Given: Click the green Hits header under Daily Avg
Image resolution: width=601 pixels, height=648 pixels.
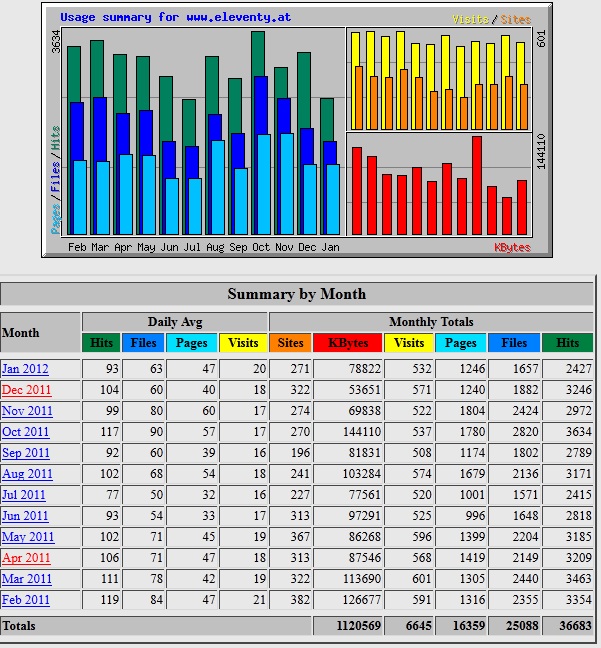Looking at the screenshot, I should coord(101,343).
